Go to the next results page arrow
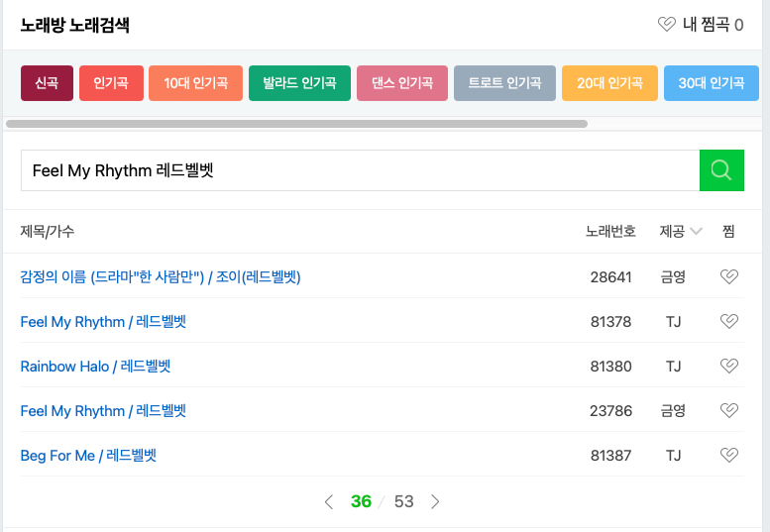770x532 pixels. point(435,501)
